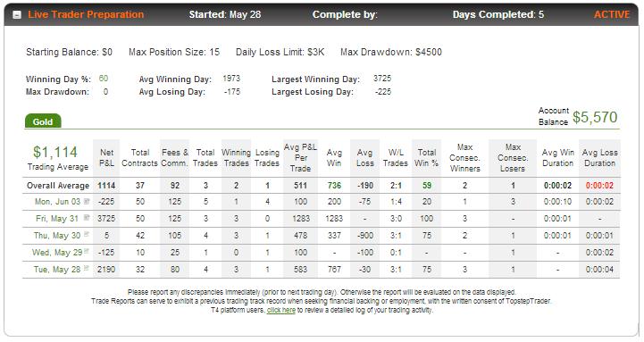Open note icon beside Thu, May 30
This screenshot has height=342, width=644.
tap(87, 235)
